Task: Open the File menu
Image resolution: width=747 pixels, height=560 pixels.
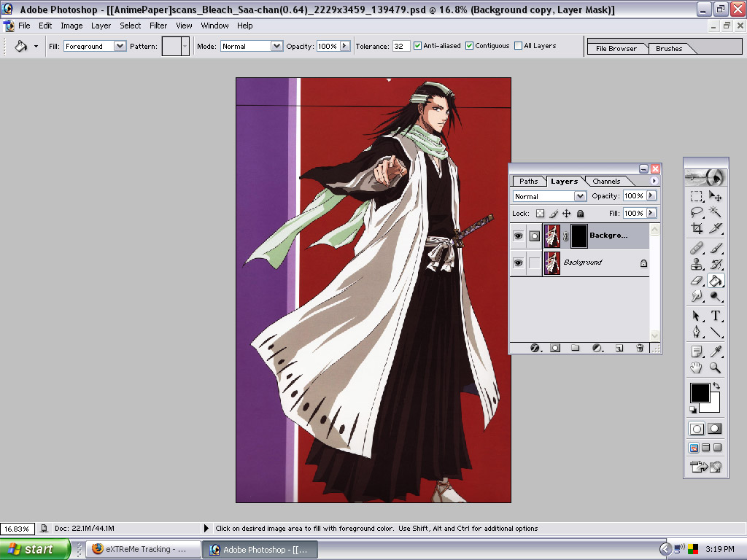Action: (x=24, y=26)
